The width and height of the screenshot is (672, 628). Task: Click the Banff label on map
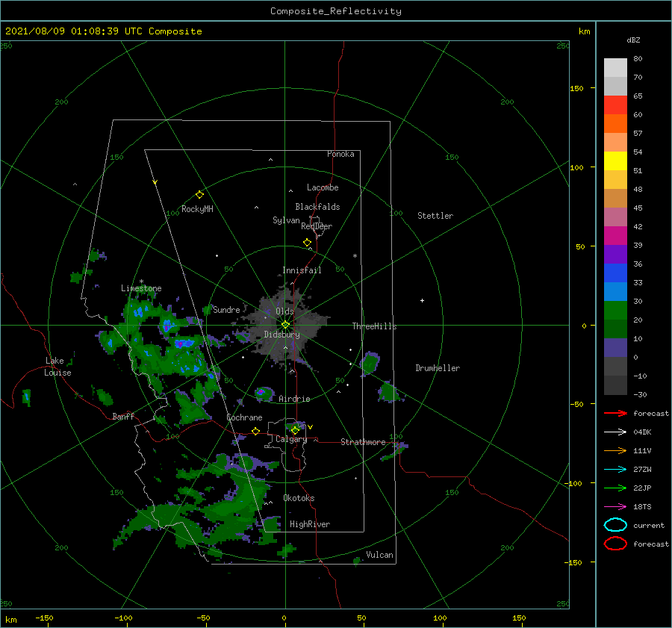coord(123,416)
